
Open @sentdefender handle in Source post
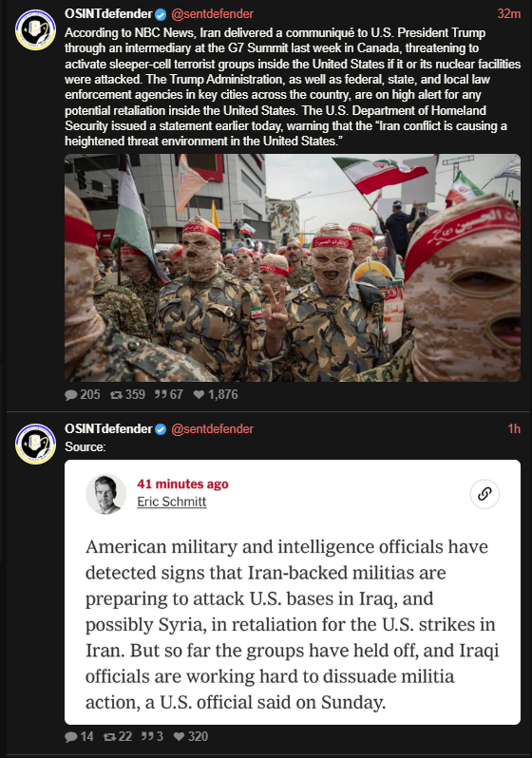pyautogui.click(x=212, y=428)
